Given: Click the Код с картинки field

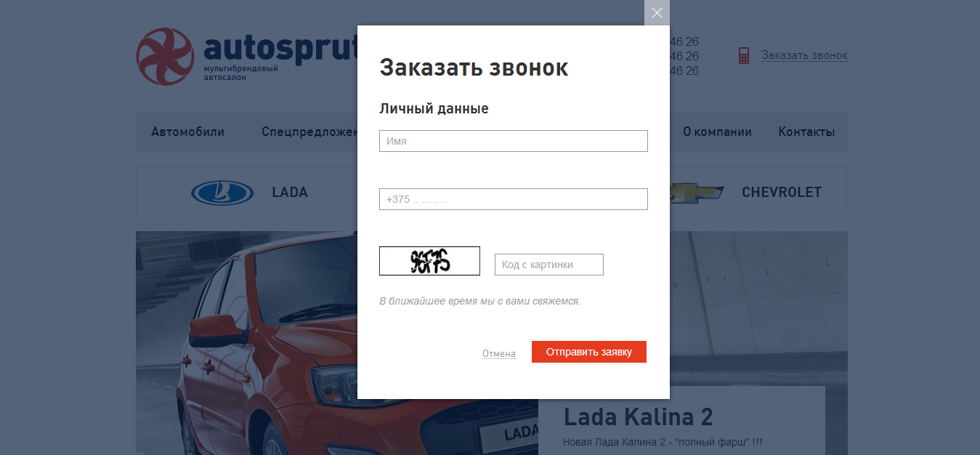Looking at the screenshot, I should (548, 265).
